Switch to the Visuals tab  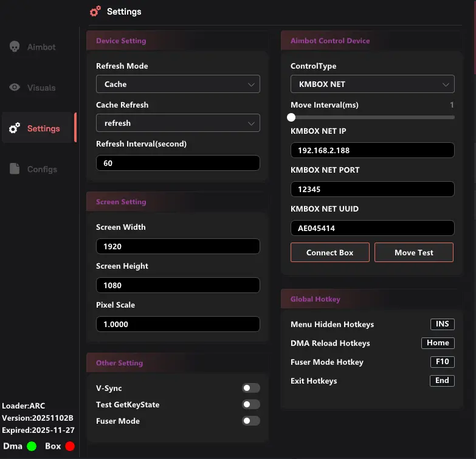click(x=40, y=88)
